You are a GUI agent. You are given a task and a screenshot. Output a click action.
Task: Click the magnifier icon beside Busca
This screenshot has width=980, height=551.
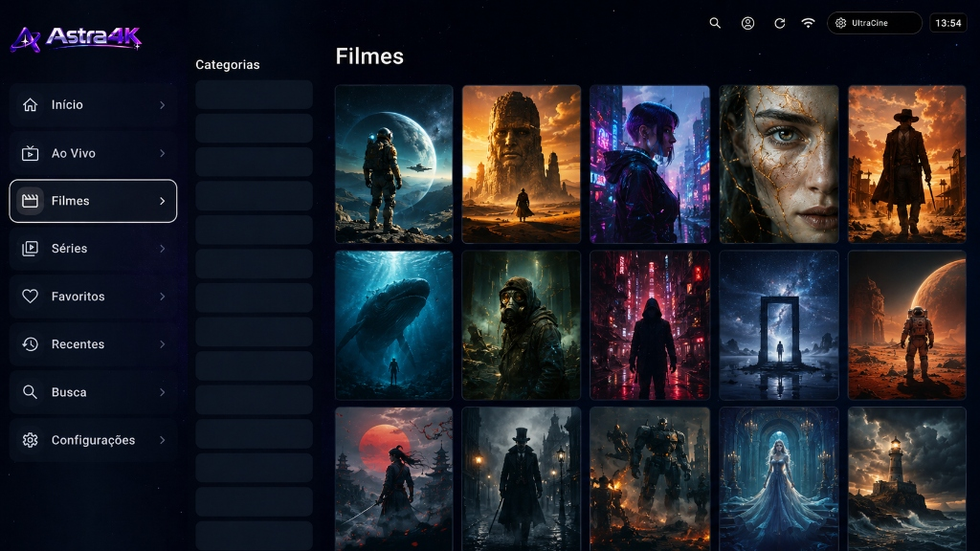[x=30, y=392]
